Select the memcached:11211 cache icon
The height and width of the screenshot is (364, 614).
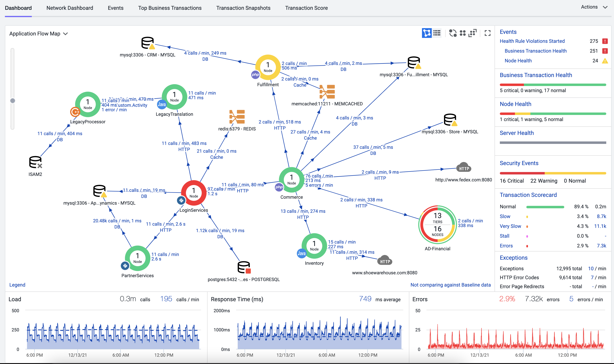(x=327, y=92)
